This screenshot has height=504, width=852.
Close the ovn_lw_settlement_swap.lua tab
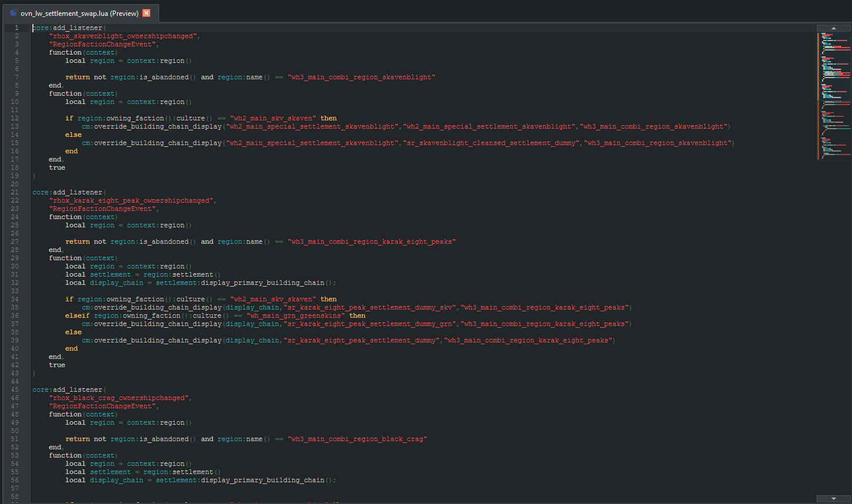pyautogui.click(x=146, y=13)
